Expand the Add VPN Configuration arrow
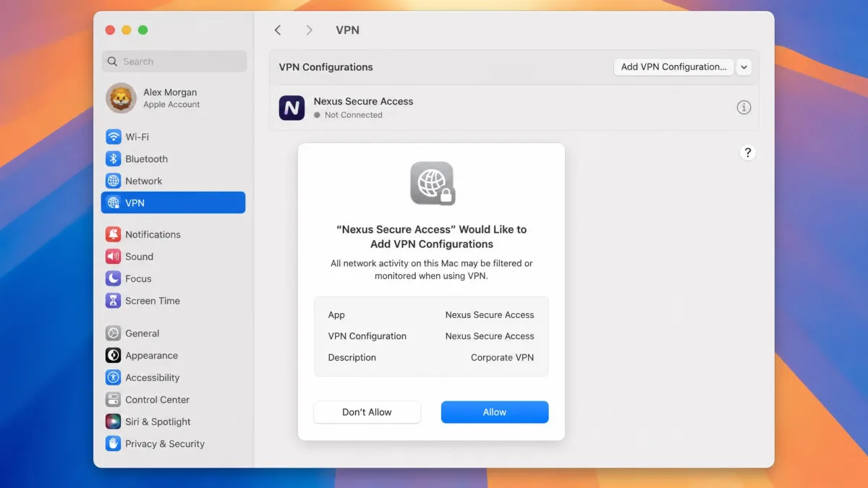The image size is (868, 488). pyautogui.click(x=744, y=67)
